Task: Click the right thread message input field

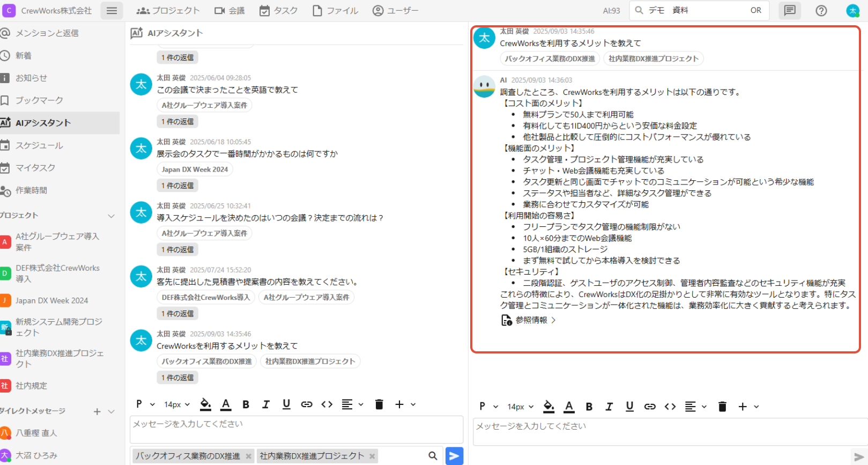Action: [x=670, y=432]
